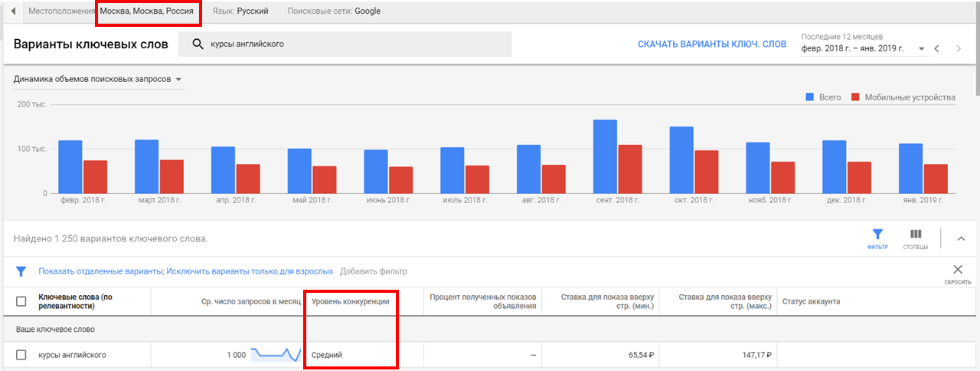The image size is (980, 371).
Task: Click the search magnifier icon
Action: click(198, 44)
